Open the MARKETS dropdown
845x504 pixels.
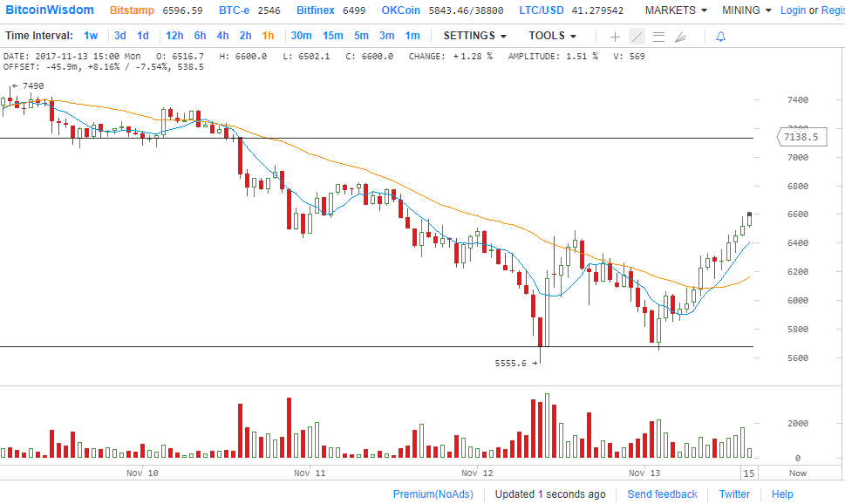click(x=676, y=10)
